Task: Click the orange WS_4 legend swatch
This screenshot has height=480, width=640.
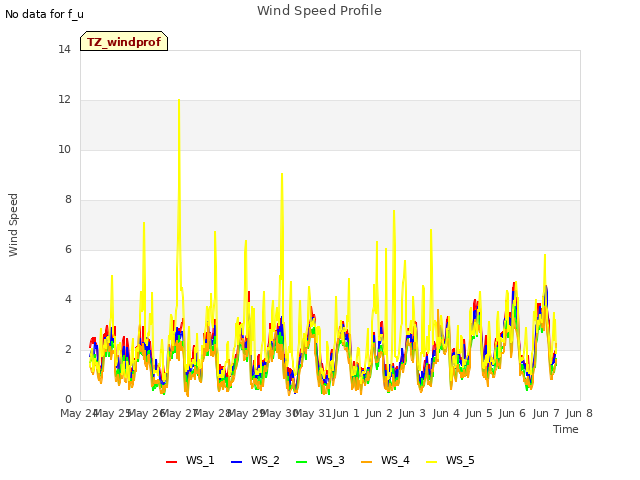Action: coord(366,462)
